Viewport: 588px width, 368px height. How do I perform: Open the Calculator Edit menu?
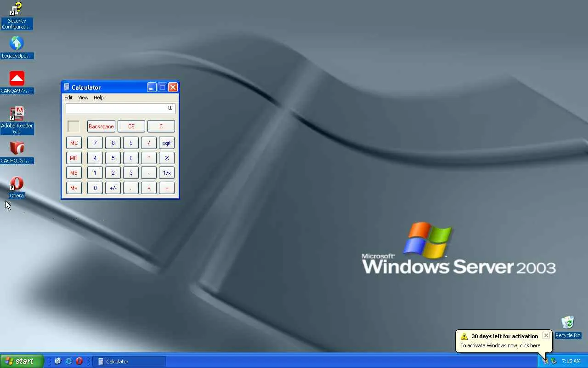(68, 98)
